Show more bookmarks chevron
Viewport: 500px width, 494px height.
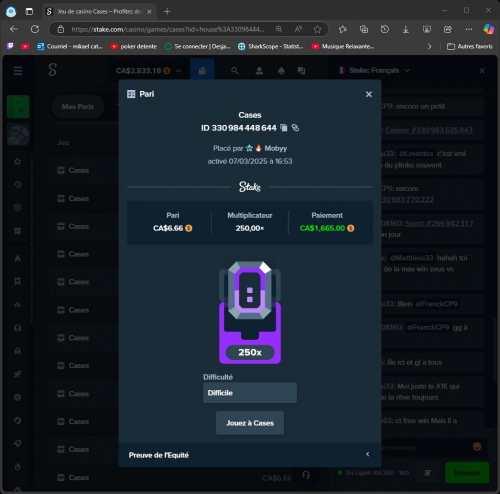click(x=429, y=46)
